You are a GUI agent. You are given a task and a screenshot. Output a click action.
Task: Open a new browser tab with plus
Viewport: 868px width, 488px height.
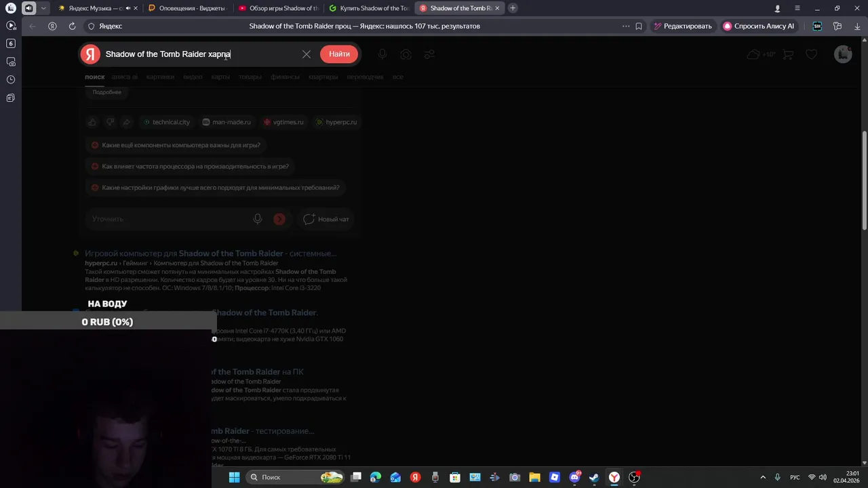click(x=513, y=8)
